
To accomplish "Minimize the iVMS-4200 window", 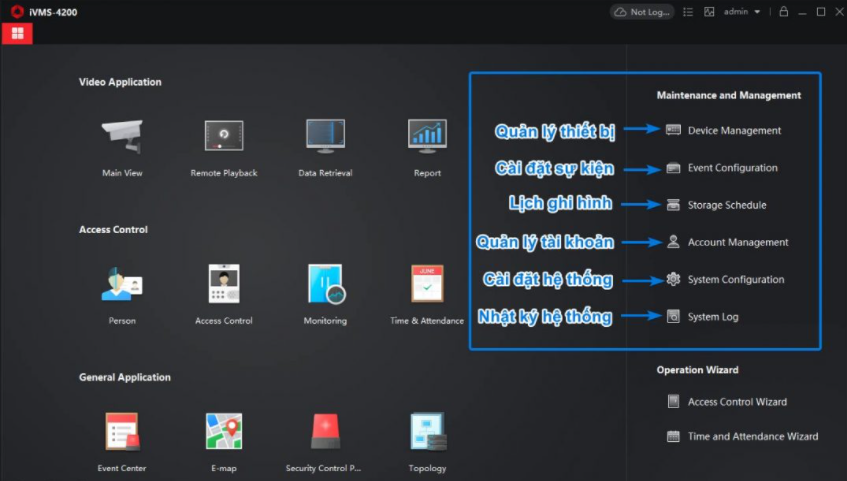I will pos(802,12).
